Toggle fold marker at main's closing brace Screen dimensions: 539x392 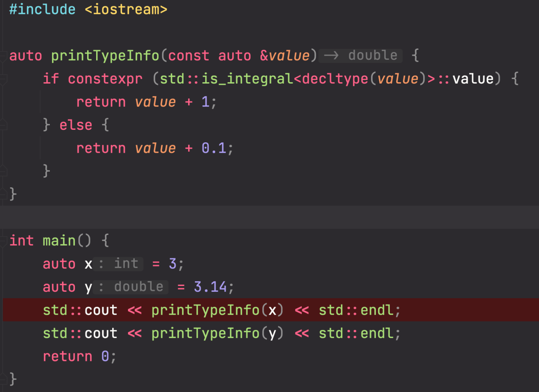(x=3, y=379)
